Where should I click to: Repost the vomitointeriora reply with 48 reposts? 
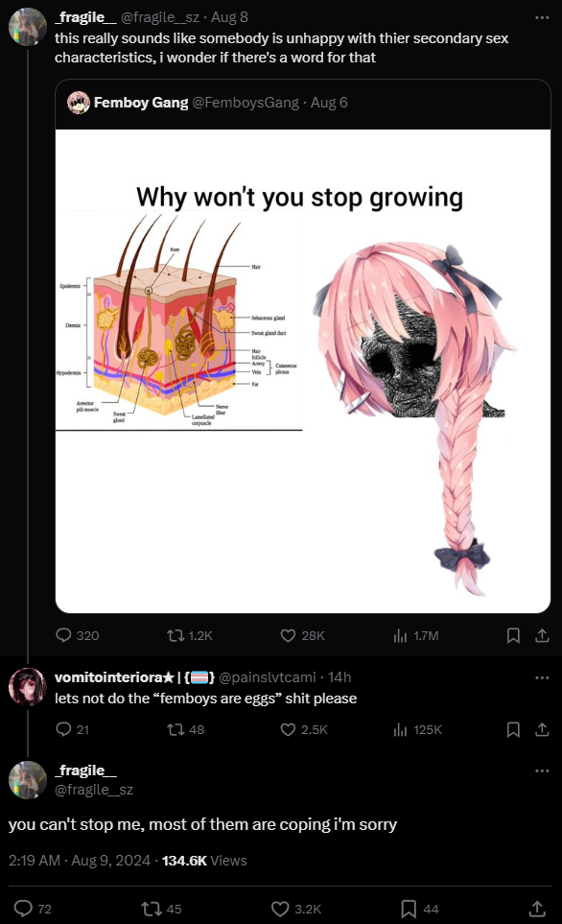185,729
